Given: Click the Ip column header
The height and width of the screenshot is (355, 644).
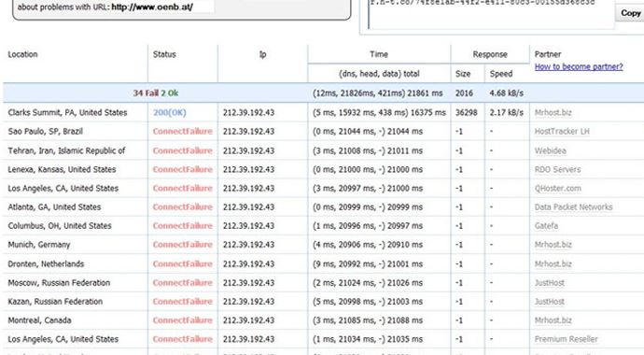Looking at the screenshot, I should (x=263, y=54).
